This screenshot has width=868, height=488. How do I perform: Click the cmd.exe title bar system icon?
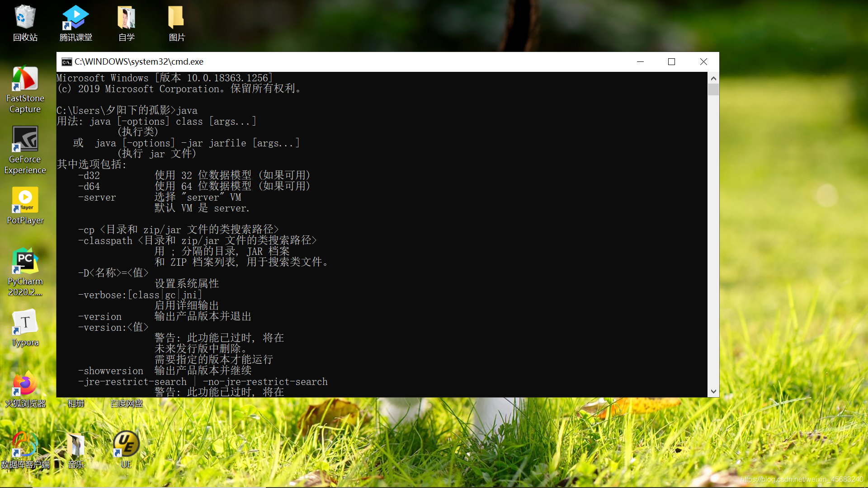tap(67, 62)
